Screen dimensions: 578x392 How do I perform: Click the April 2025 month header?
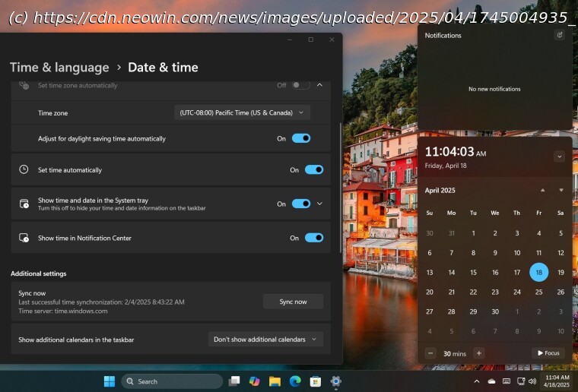440,191
